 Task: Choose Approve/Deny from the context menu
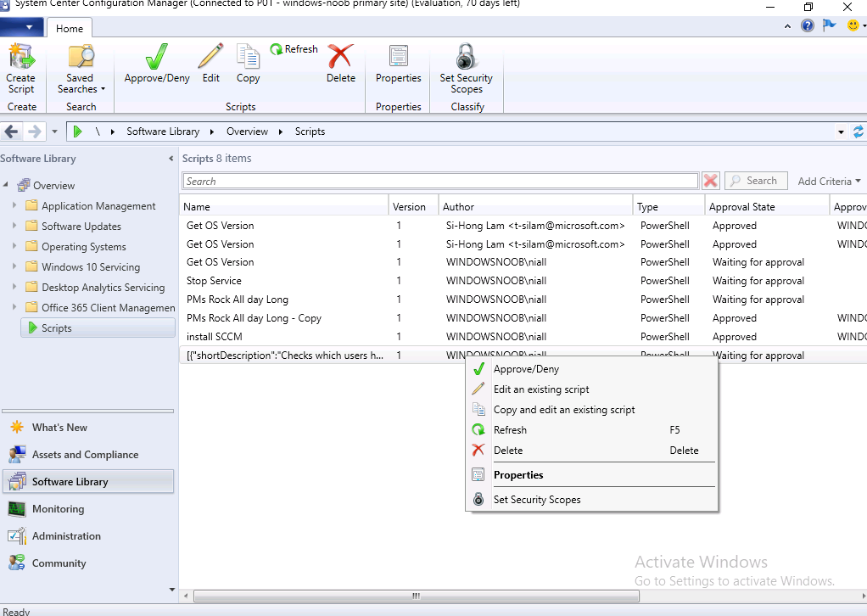pos(591,369)
